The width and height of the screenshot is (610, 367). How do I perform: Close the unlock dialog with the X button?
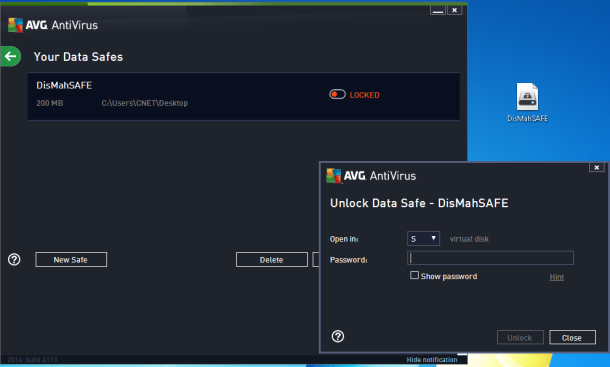[596, 167]
